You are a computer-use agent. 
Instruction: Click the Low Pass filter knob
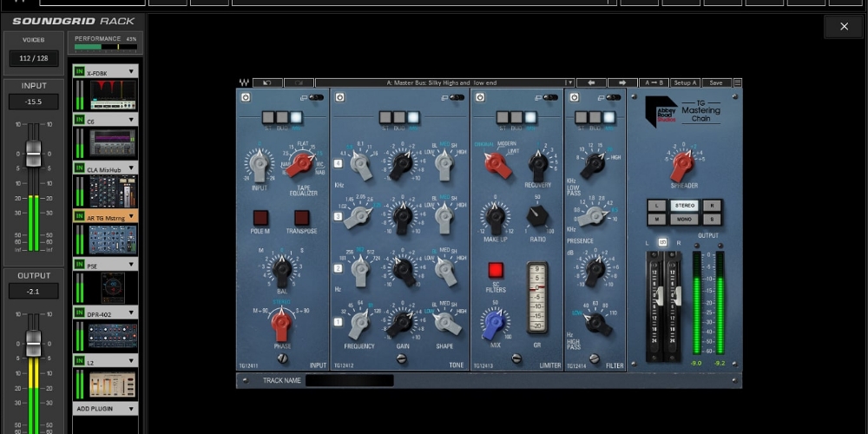(x=595, y=164)
